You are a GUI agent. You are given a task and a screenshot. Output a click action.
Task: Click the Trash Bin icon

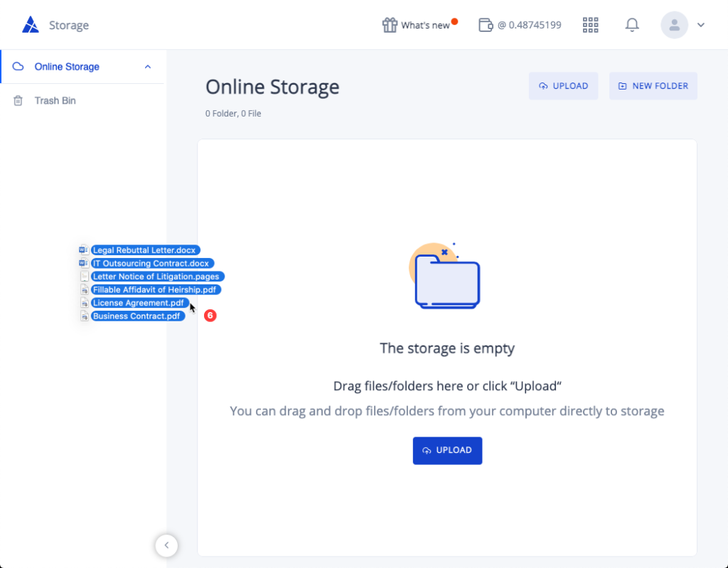(18, 101)
